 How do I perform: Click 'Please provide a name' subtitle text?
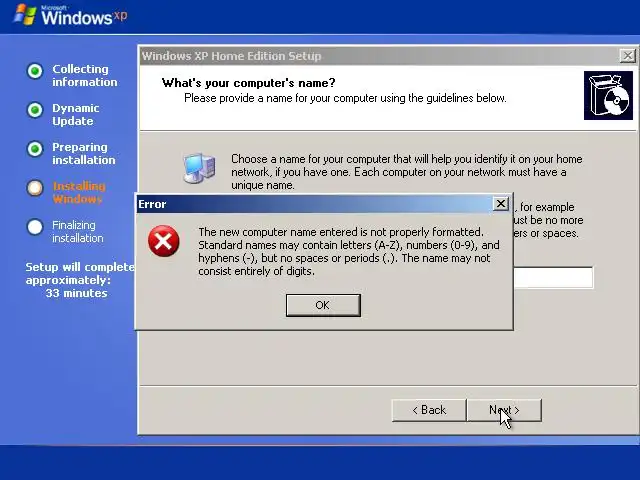pyautogui.click(x=345, y=98)
